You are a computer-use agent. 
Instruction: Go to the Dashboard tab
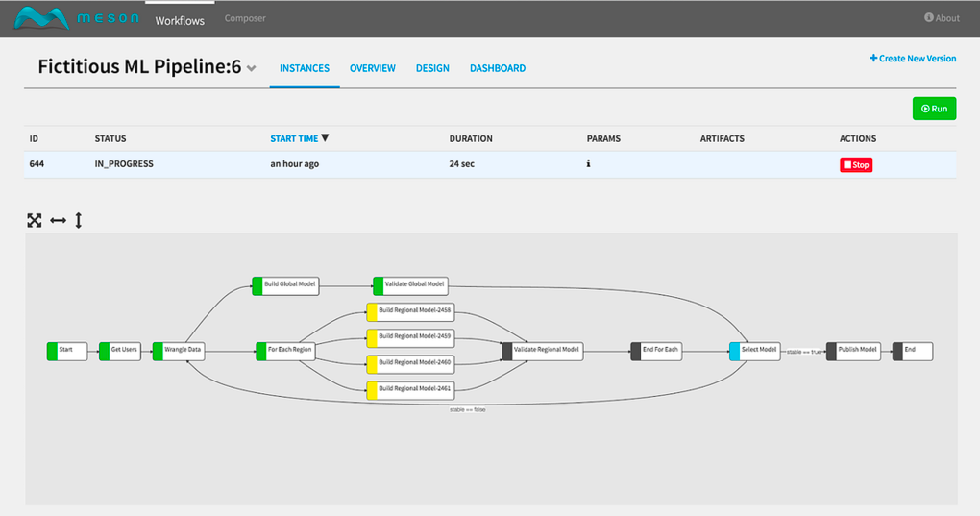[497, 68]
